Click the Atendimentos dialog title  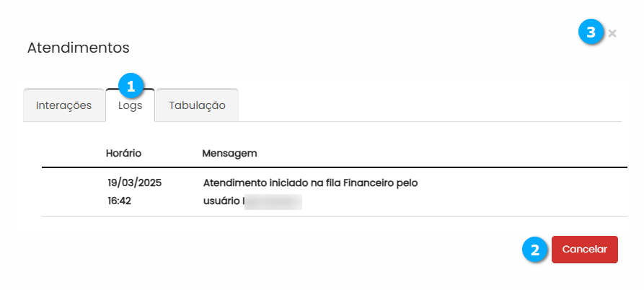78,48
